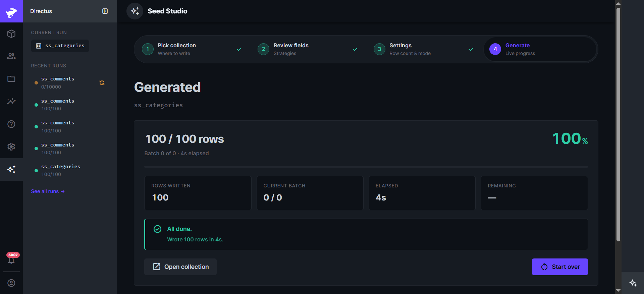Screen dimensions: 644x294
Task: Click the Start over button
Action: (x=560, y=267)
